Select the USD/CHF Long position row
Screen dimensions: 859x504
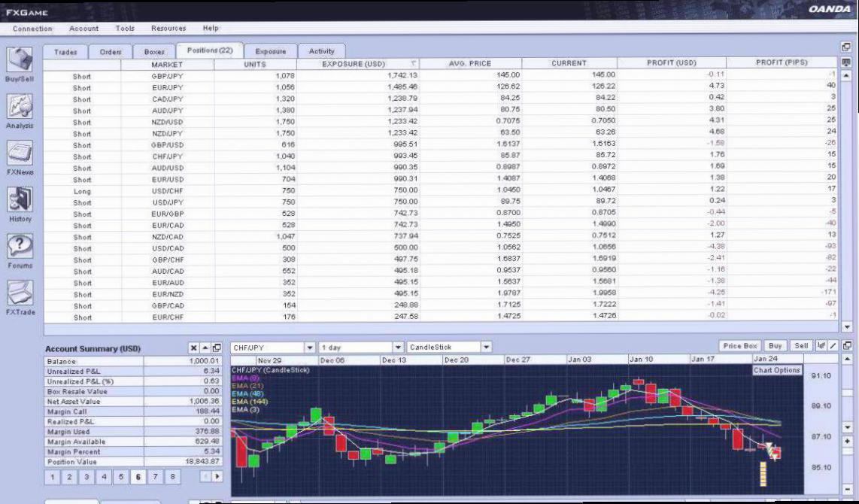coord(441,190)
